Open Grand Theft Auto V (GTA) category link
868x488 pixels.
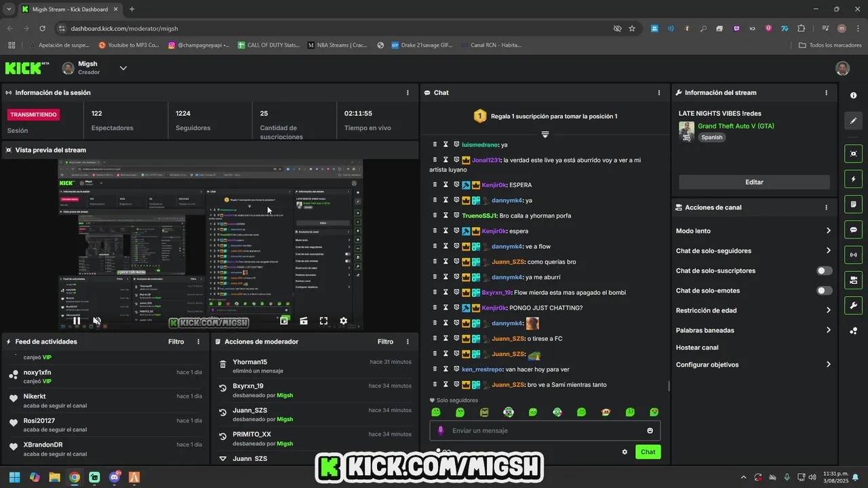pos(736,126)
